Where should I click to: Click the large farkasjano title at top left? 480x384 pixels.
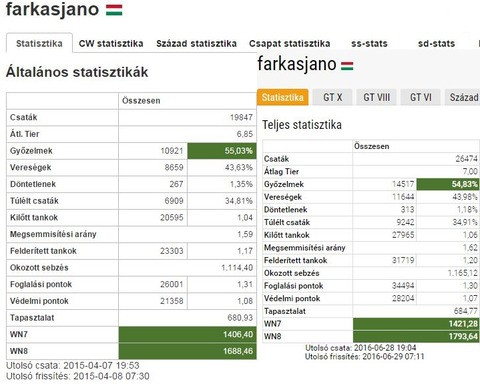52,9
